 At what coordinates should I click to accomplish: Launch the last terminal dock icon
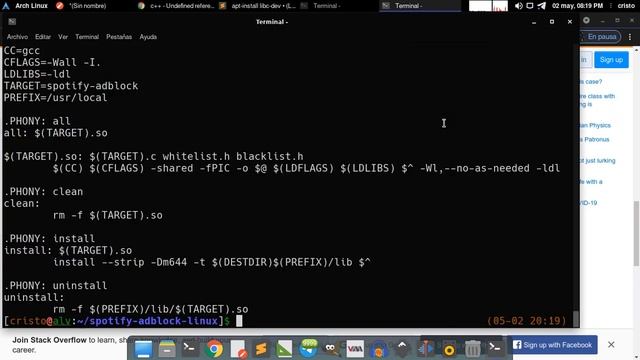[495, 348]
